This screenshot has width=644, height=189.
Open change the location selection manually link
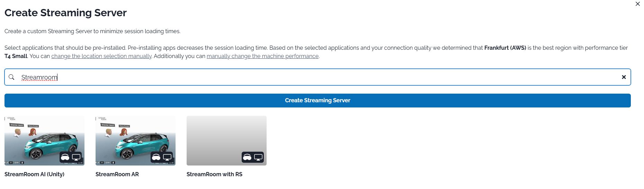(101, 56)
